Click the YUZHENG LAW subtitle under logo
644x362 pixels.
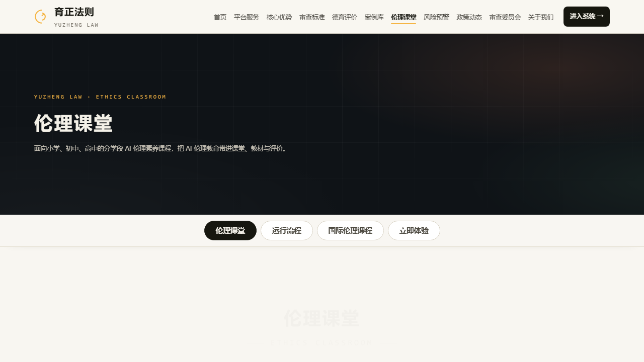[76, 25]
